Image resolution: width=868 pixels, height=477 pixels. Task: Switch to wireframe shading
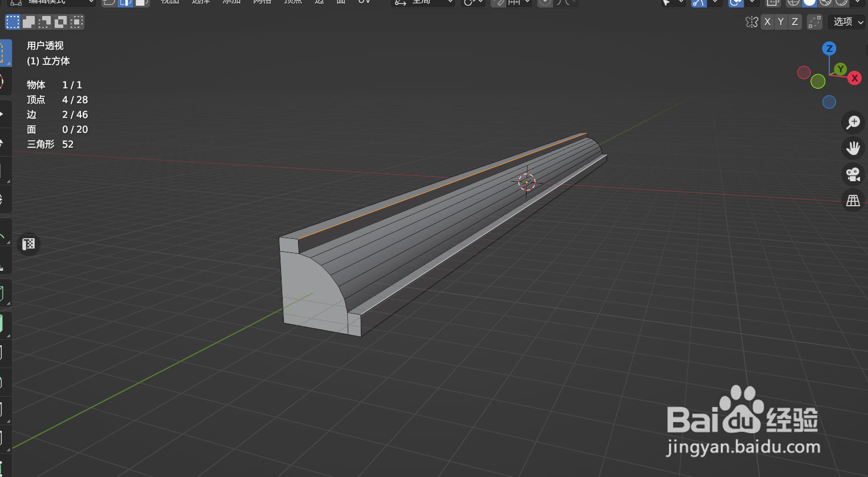793,2
